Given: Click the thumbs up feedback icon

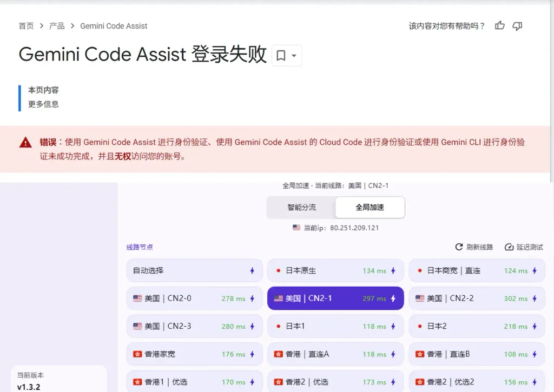Looking at the screenshot, I should 499,25.
